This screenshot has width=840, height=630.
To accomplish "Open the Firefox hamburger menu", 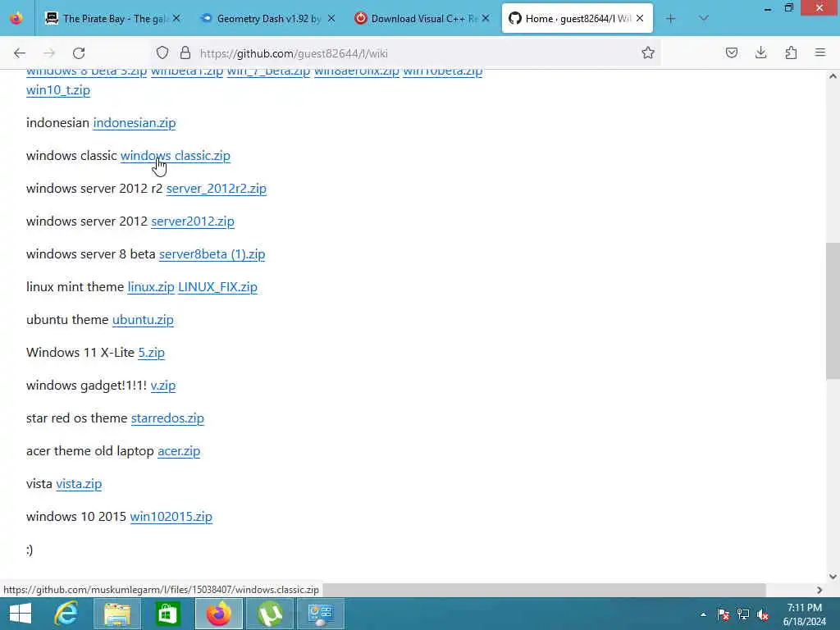I will point(820,53).
